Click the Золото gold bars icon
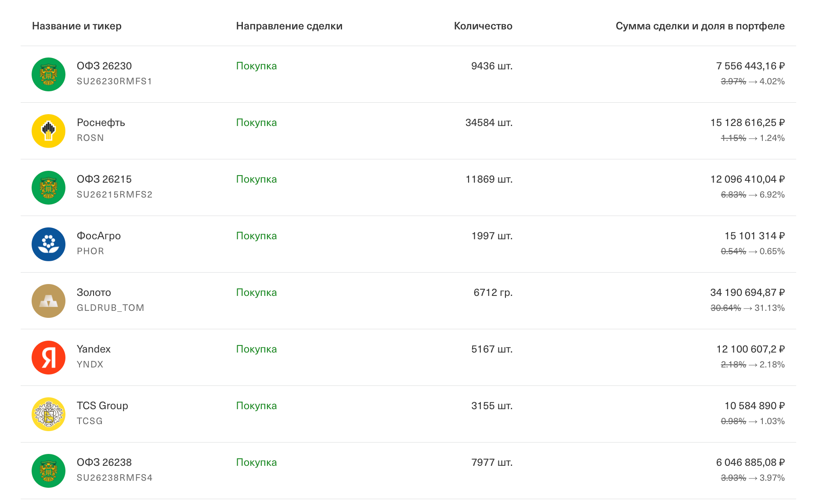The image size is (830, 504). [x=48, y=301]
